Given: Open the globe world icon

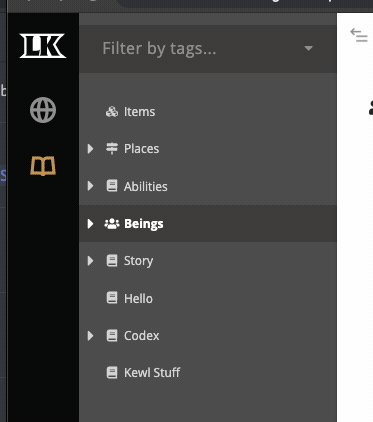Looking at the screenshot, I should (x=43, y=110).
